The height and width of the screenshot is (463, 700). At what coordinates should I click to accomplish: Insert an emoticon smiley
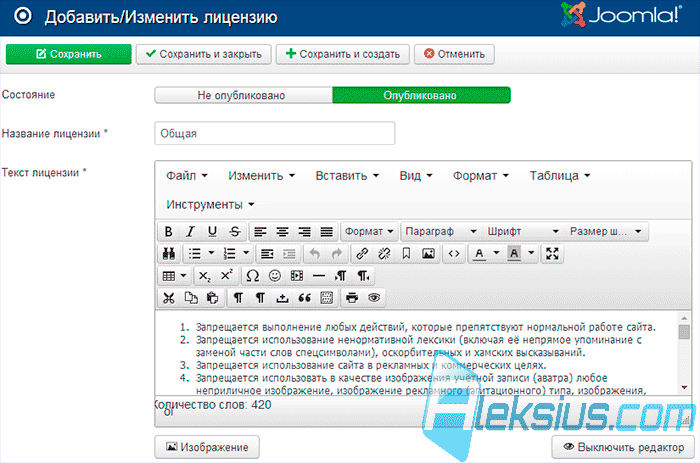pyautogui.click(x=275, y=276)
